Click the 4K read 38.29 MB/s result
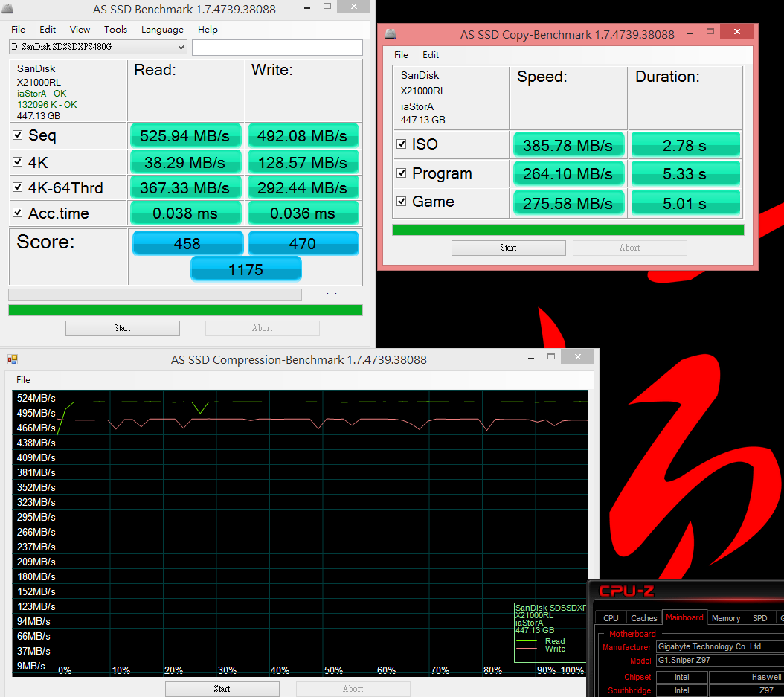784x697 pixels. [x=185, y=162]
